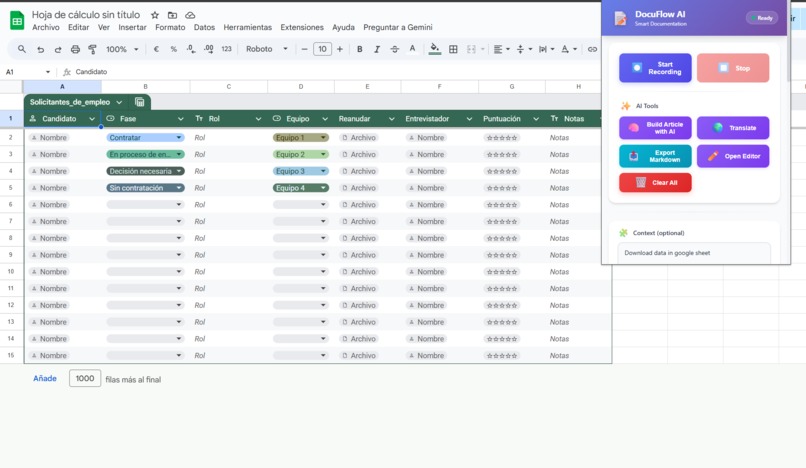Viewport: 806px width, 468px height.
Task: Click the table view icon beside Solicitantes_de_empleo
Action: point(139,102)
